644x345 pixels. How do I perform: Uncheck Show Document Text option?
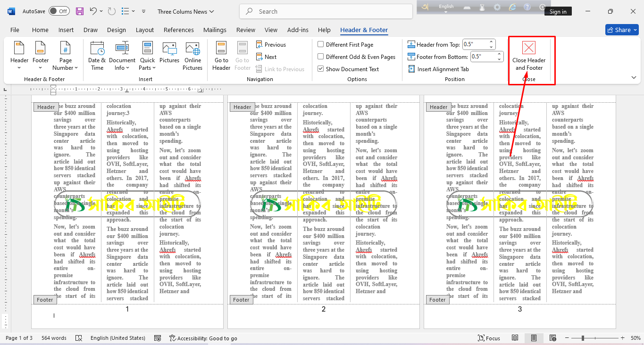[x=321, y=69]
